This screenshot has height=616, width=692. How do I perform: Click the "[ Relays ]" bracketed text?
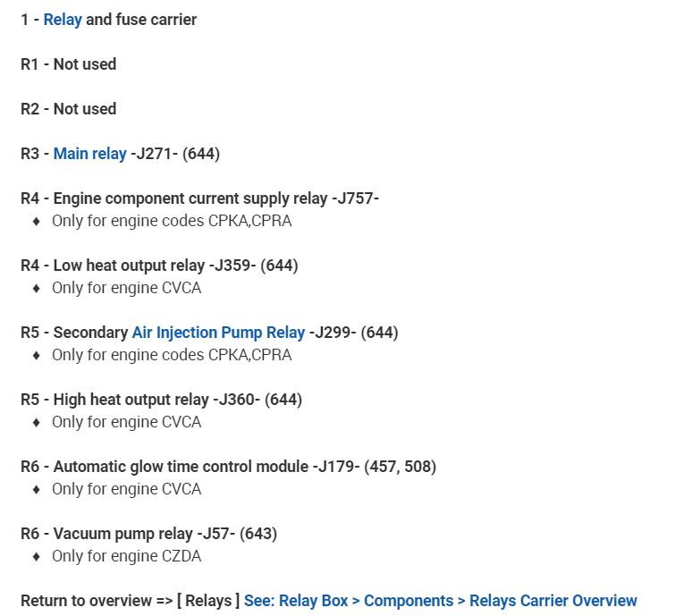(207, 601)
